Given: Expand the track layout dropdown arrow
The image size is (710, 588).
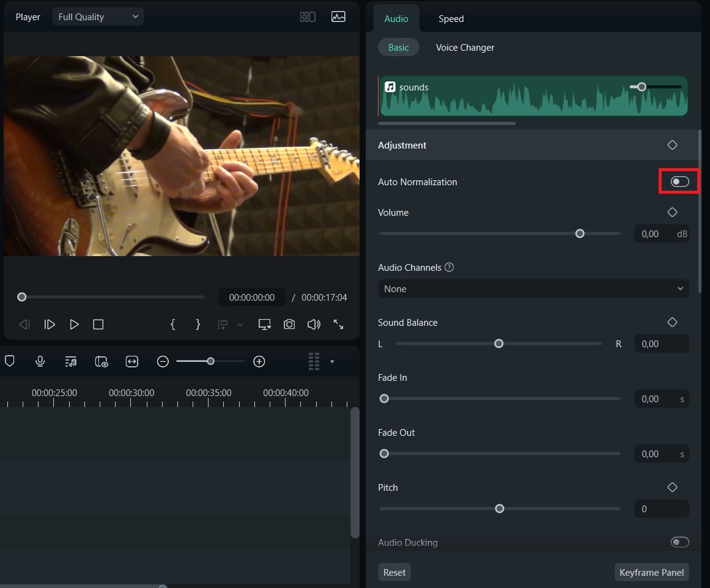Looking at the screenshot, I should pos(332,362).
